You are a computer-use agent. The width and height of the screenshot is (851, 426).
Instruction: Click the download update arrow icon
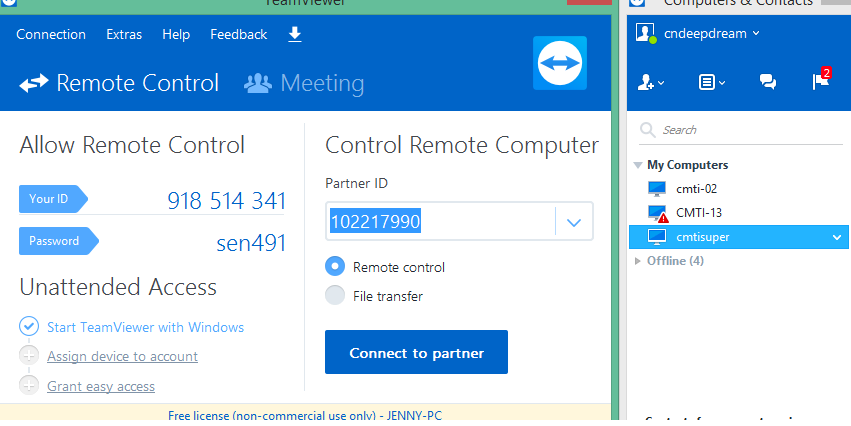(x=295, y=34)
